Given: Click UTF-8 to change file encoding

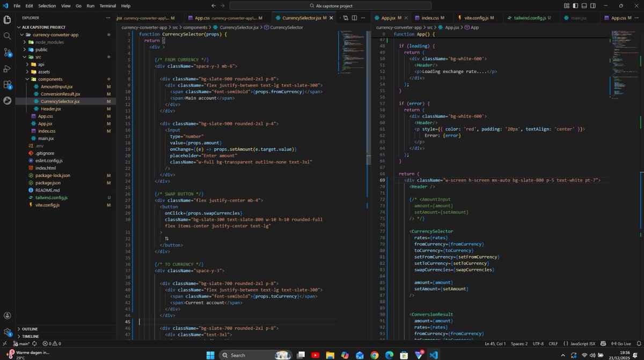Looking at the screenshot, I should [538, 343].
